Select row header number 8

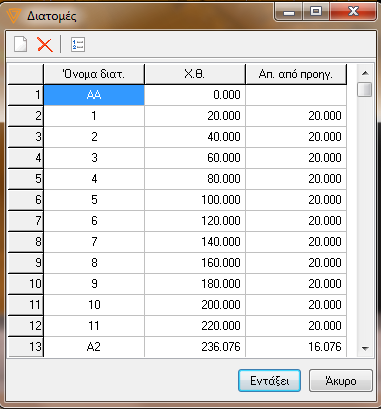pyautogui.click(x=26, y=242)
